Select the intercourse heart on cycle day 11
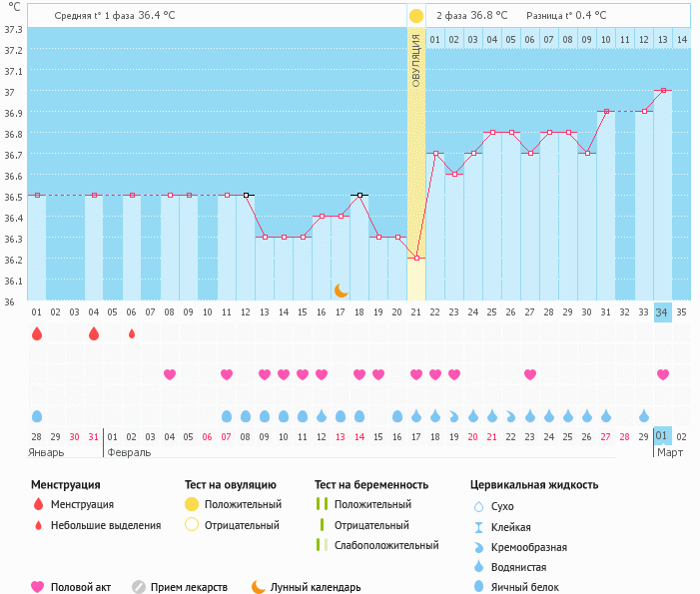700x594 pixels. 227,374
